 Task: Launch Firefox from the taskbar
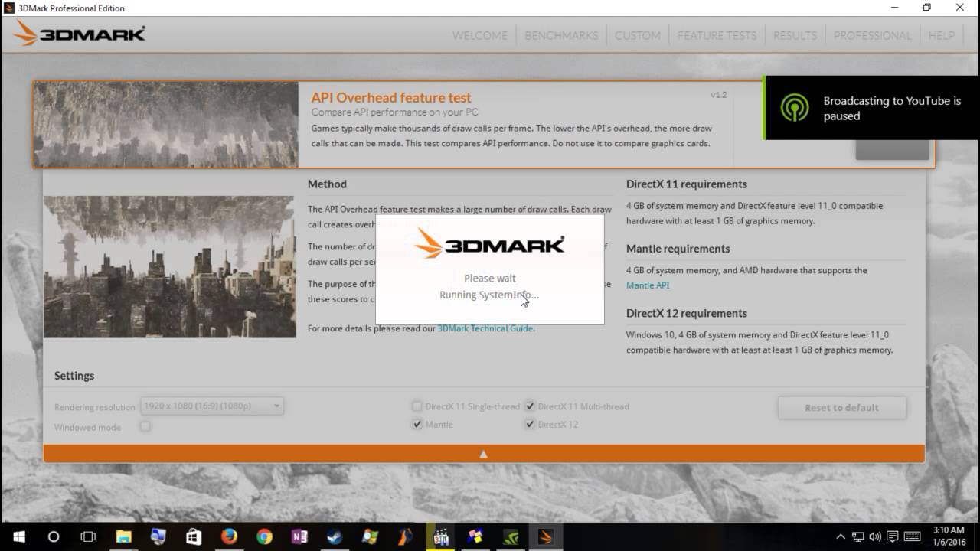click(229, 536)
